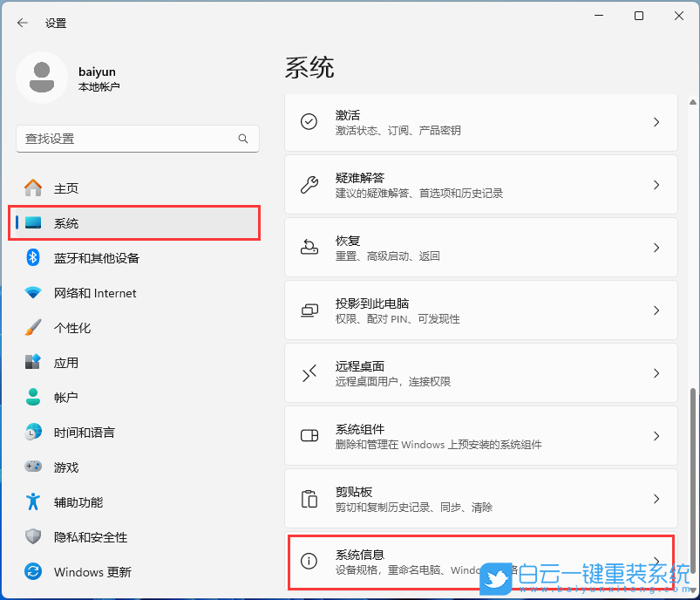700x600 pixels.
Task: Click the back arrow button
Action: click(22, 23)
